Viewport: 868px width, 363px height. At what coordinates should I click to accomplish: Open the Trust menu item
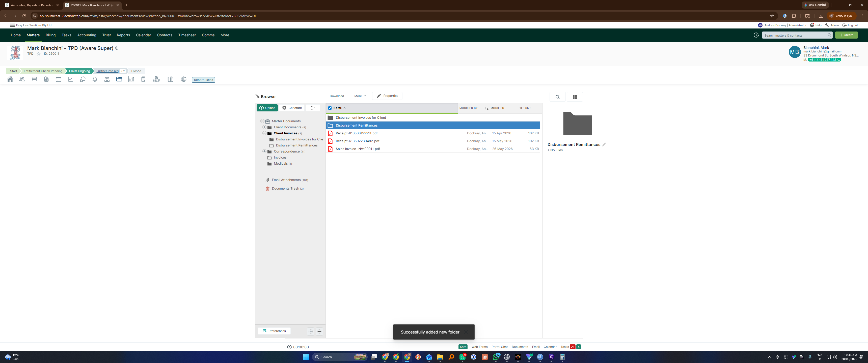point(106,35)
